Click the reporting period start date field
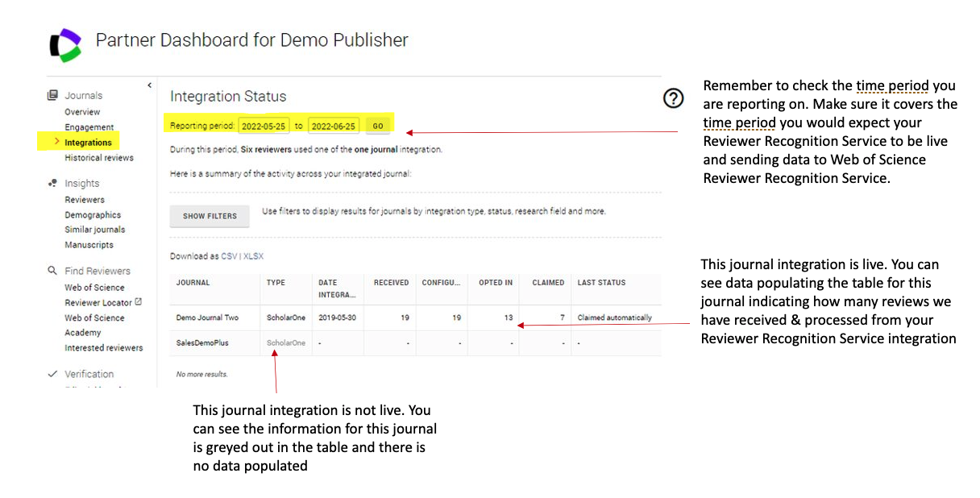 [x=264, y=126]
